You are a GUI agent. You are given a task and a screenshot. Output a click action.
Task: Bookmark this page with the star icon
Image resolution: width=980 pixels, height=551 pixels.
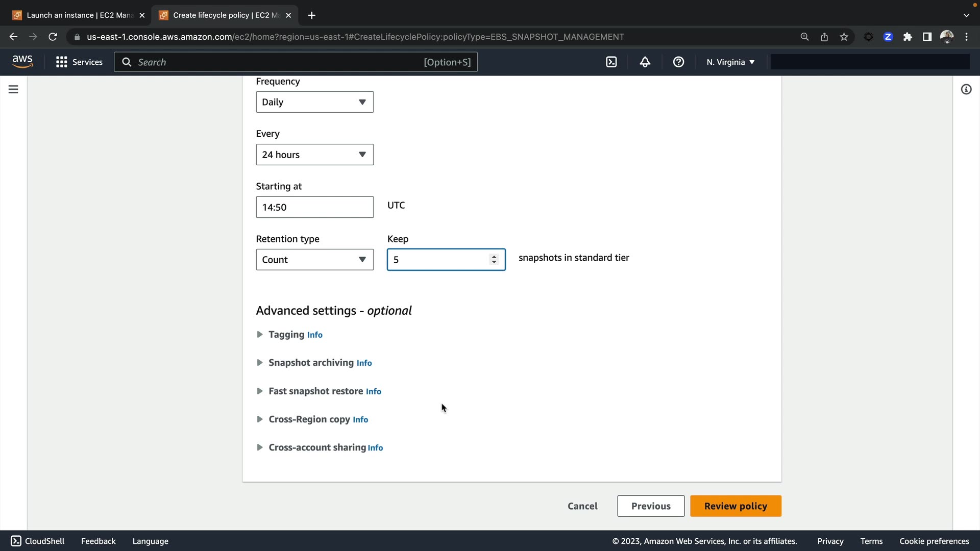[844, 37]
